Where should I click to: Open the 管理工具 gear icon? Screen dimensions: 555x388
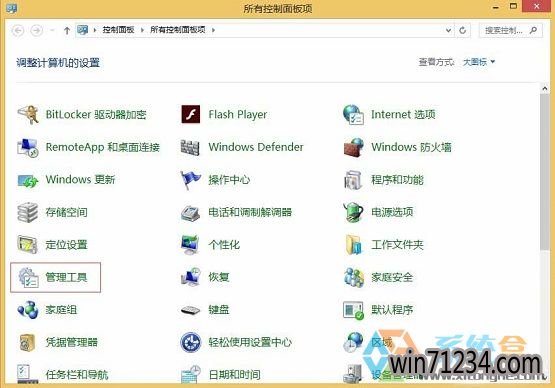[28, 277]
